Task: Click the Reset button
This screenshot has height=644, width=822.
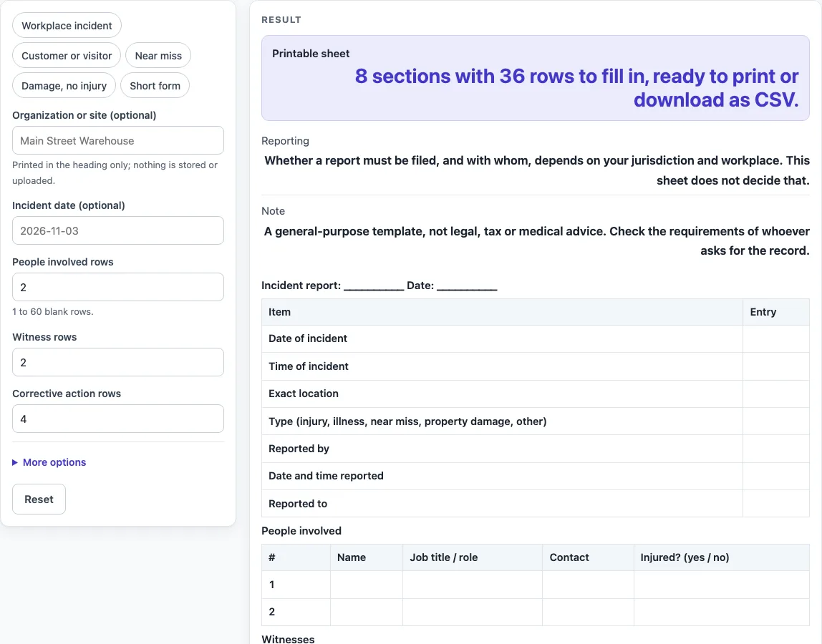Action: click(x=39, y=499)
